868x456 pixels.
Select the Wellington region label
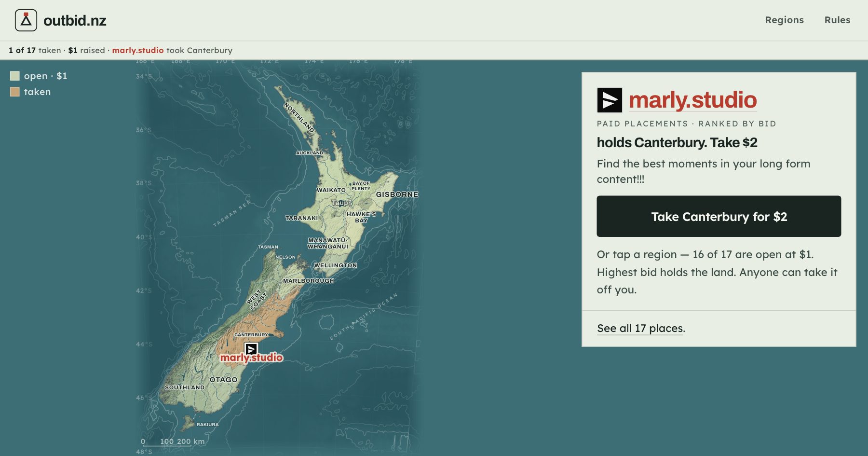point(336,265)
